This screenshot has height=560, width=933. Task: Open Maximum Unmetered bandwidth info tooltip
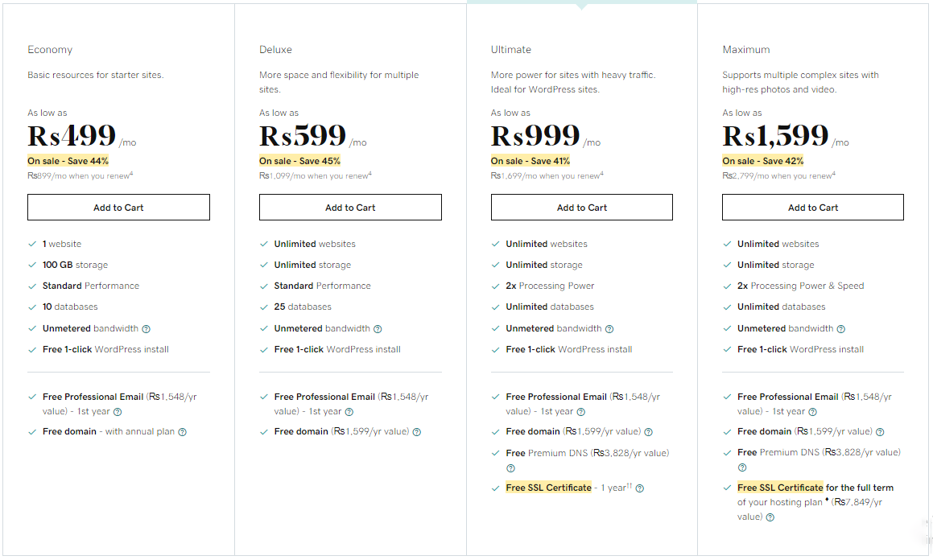840,329
